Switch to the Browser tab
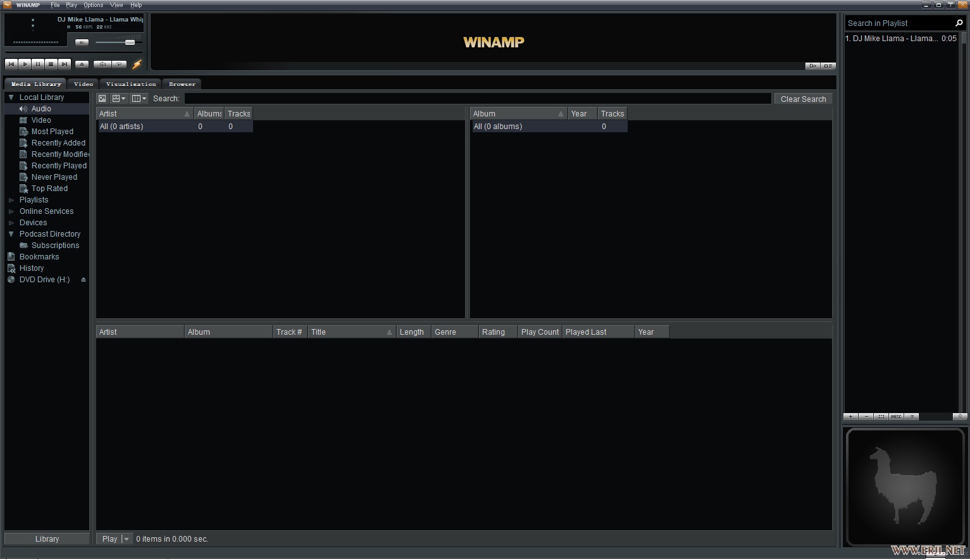Image resolution: width=970 pixels, height=560 pixels. (182, 84)
